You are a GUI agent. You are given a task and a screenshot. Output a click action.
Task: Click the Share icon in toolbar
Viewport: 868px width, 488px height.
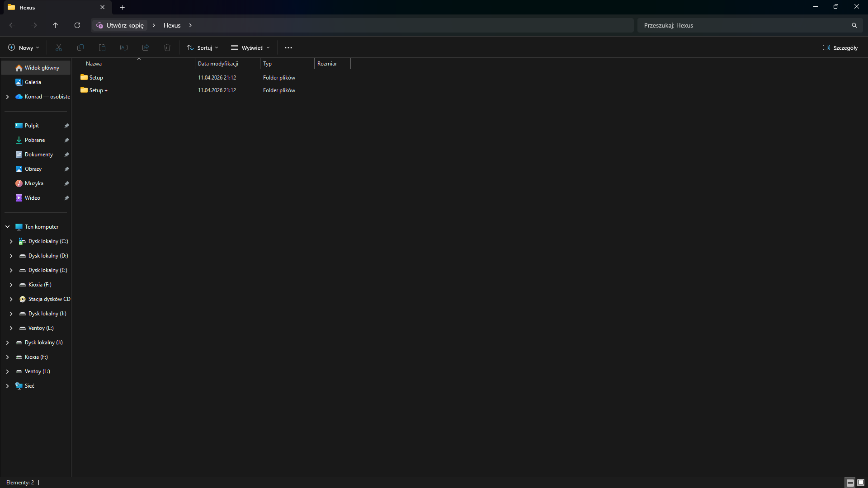pyautogui.click(x=146, y=47)
